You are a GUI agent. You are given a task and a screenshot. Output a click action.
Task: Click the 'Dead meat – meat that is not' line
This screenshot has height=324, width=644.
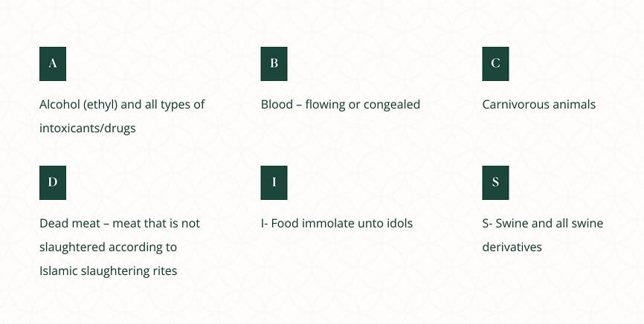(x=120, y=223)
